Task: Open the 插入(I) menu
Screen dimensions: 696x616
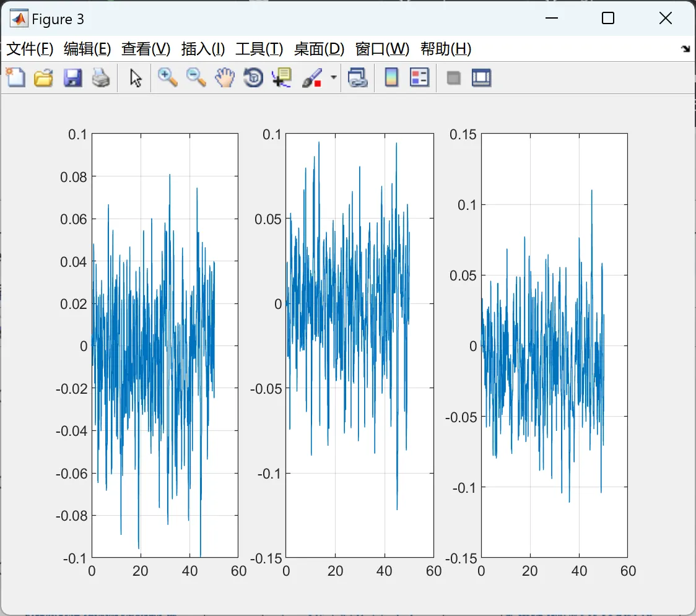Action: coord(203,49)
